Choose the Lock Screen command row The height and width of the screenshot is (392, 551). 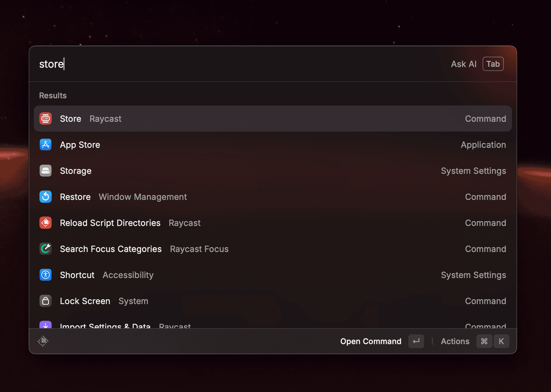[x=272, y=301]
